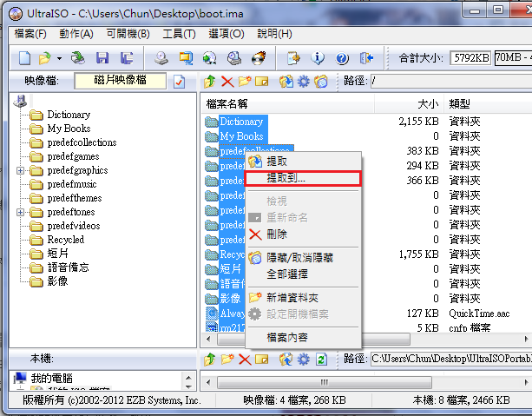Select predefmusic folder in the tree
The width and height of the screenshot is (532, 416).
click(72, 184)
